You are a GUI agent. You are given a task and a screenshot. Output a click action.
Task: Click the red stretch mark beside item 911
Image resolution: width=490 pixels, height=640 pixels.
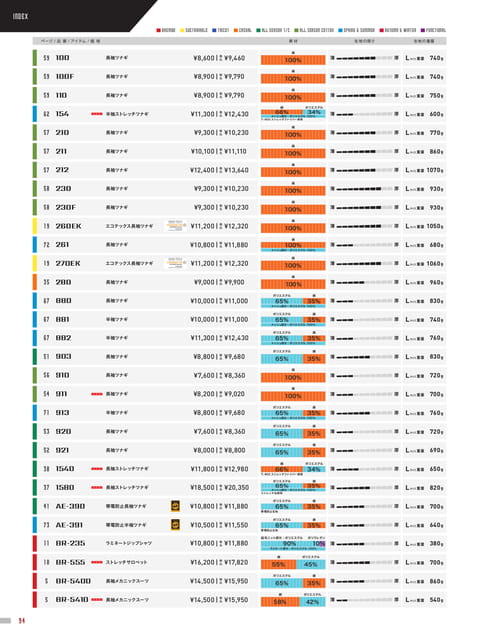click(x=97, y=394)
